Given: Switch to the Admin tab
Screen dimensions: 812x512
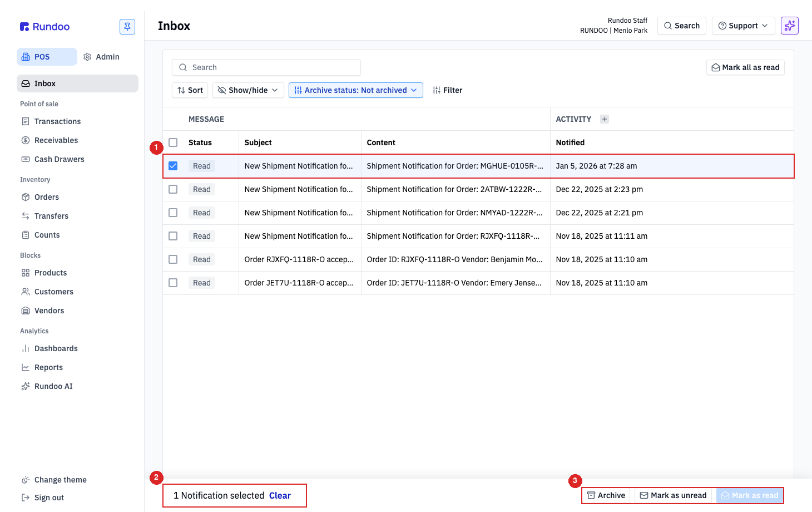Looking at the screenshot, I should point(101,57).
